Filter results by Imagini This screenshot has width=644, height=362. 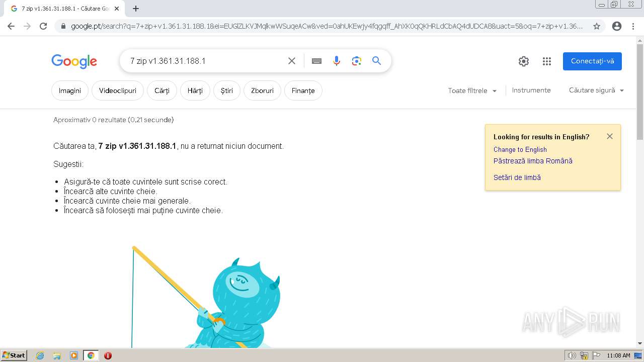[x=70, y=90]
